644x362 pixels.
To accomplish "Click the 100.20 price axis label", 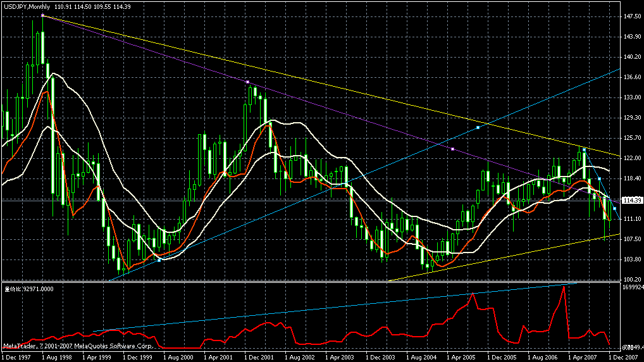I will tap(632, 279).
